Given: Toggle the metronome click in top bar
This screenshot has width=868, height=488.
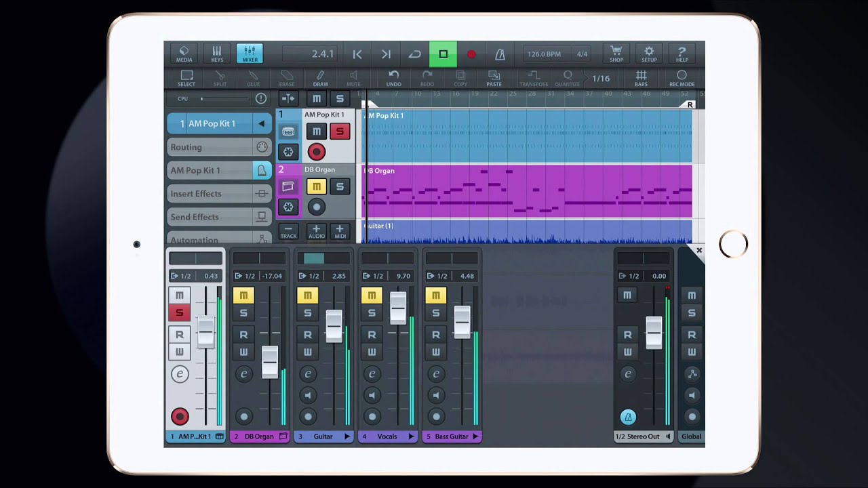Looking at the screenshot, I should click(500, 54).
